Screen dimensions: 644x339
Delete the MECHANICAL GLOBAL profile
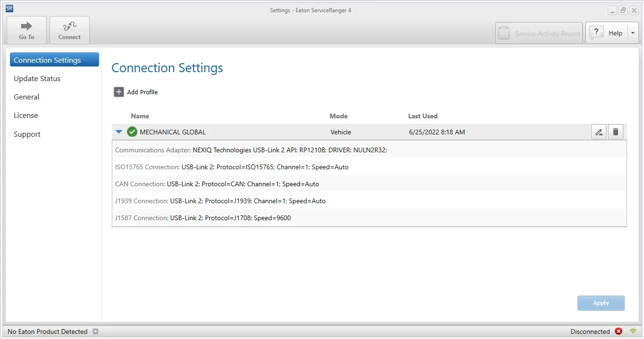pyautogui.click(x=615, y=132)
